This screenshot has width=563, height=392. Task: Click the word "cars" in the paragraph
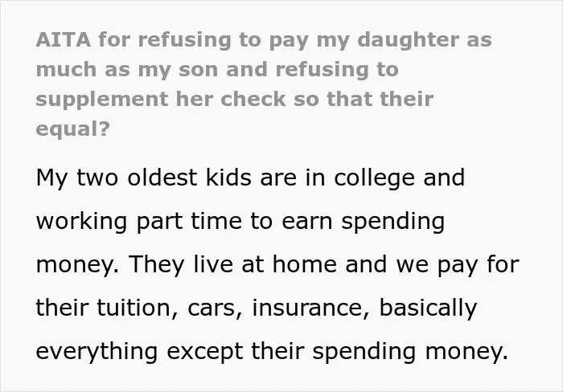click(215, 308)
